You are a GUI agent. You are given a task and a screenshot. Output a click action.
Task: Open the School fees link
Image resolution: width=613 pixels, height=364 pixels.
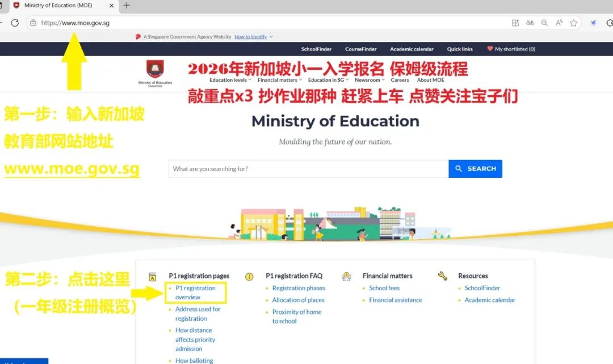tap(384, 288)
